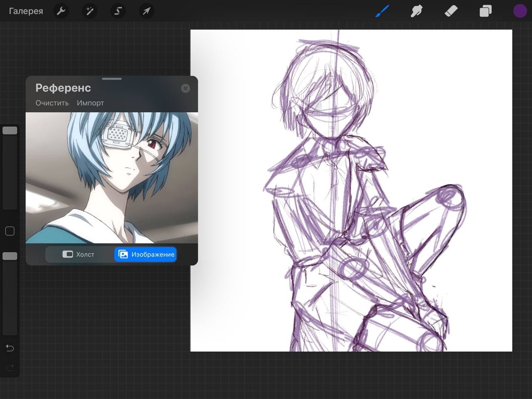Screen dimensions: 532x399
Task: Open the Actions wrench menu
Action: 61,11
